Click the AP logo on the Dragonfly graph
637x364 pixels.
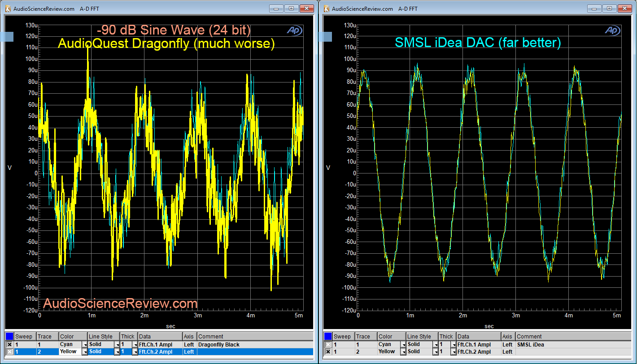click(x=294, y=30)
